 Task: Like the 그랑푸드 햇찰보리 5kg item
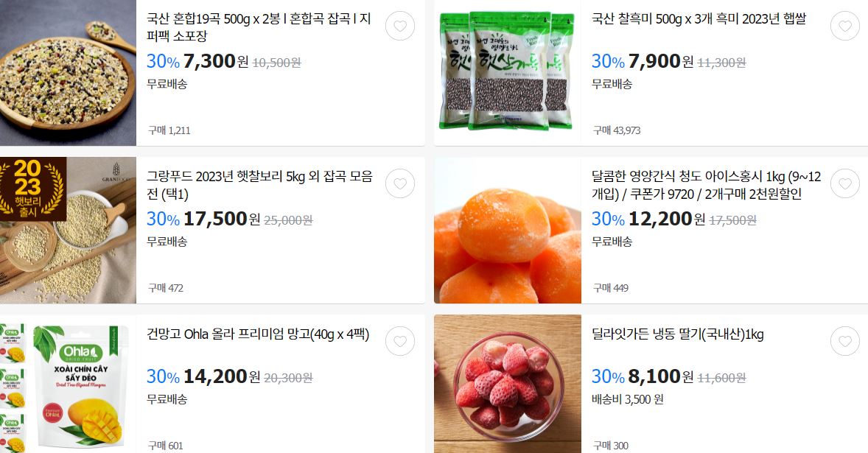[399, 183]
